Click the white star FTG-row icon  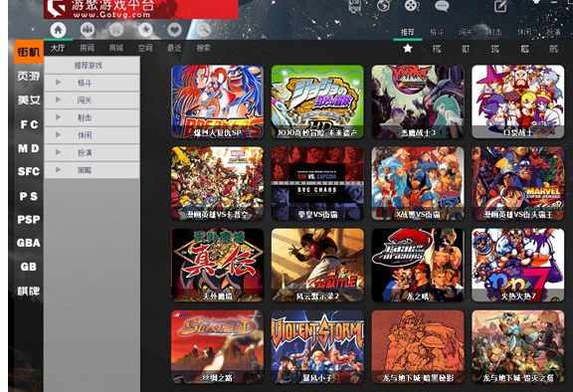tap(408, 48)
